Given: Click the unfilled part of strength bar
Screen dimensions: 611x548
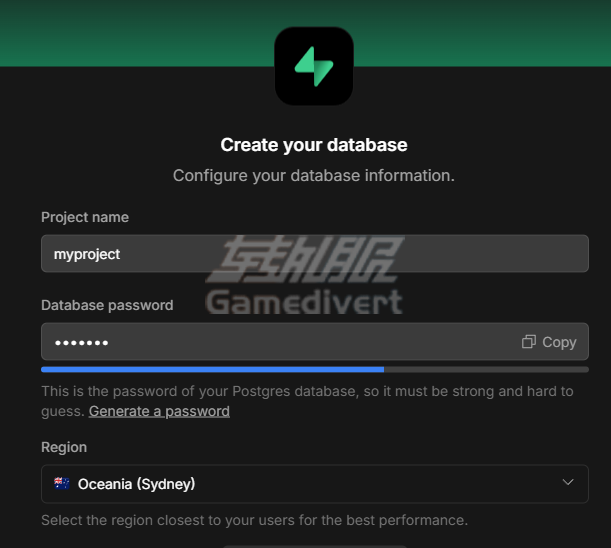Looking at the screenshot, I should (x=486, y=369).
